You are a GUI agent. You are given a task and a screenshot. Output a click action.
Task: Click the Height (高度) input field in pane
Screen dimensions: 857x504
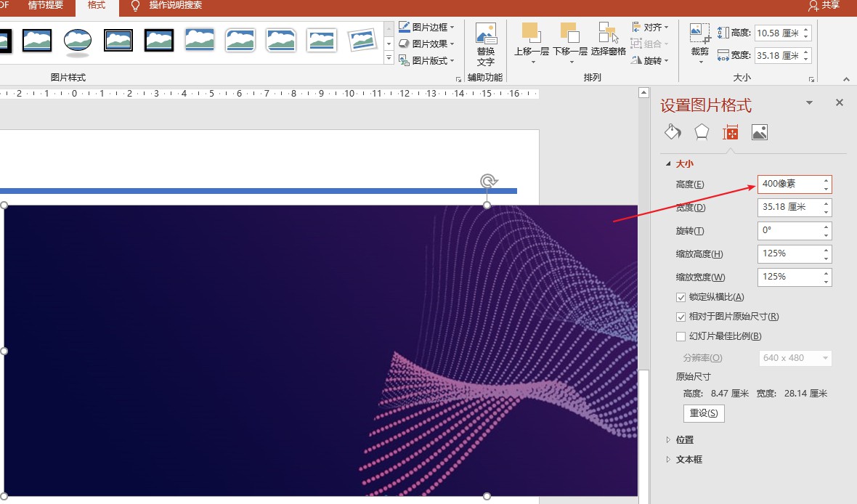(x=790, y=184)
